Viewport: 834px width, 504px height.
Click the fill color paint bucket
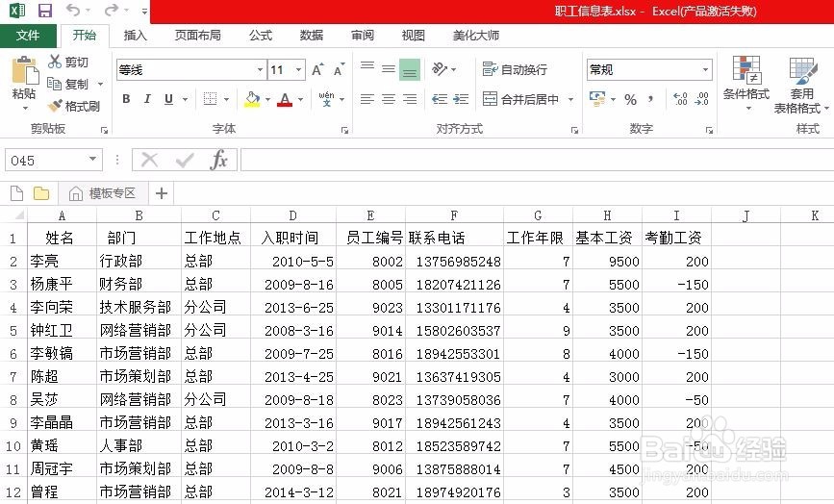[252, 99]
